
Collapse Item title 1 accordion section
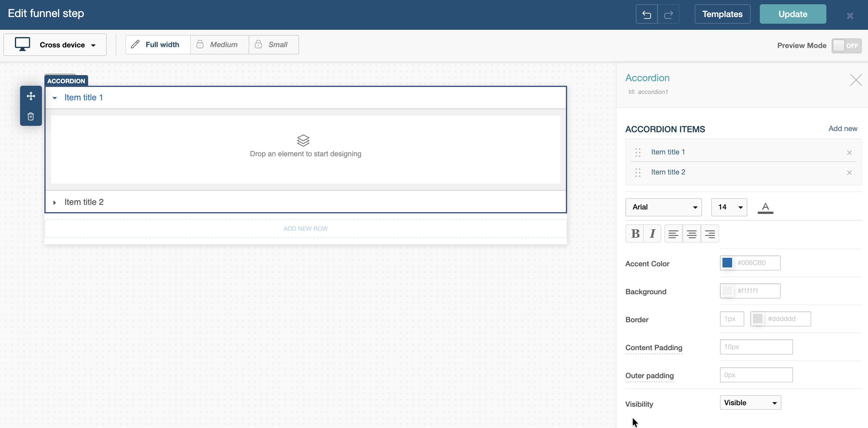click(x=55, y=98)
